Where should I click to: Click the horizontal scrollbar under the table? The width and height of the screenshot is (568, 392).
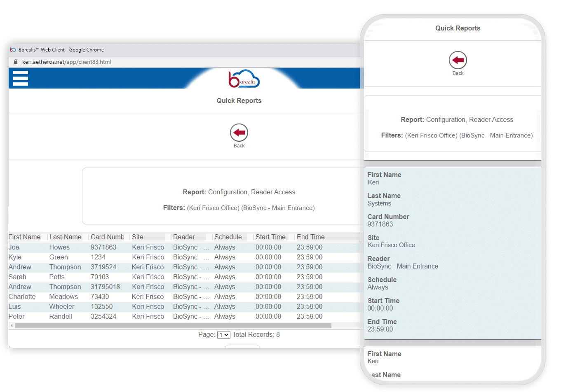click(x=173, y=325)
